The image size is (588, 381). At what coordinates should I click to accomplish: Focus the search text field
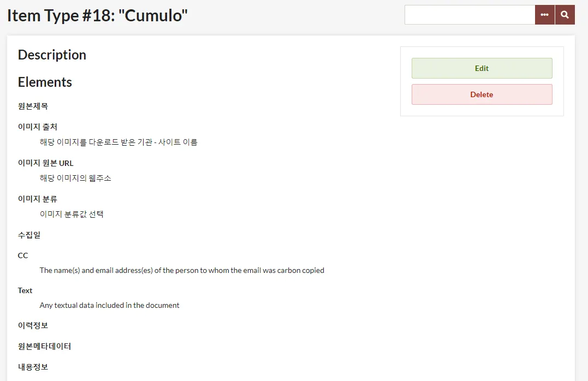[470, 15]
